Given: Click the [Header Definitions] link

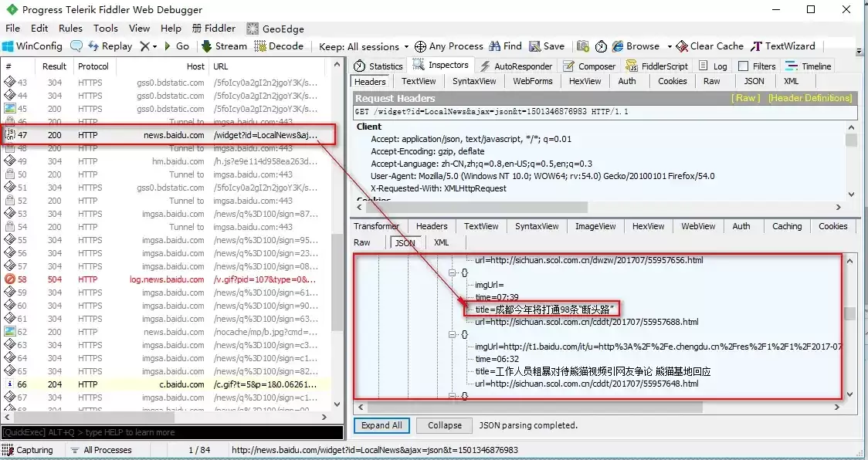Looking at the screenshot, I should tap(810, 98).
